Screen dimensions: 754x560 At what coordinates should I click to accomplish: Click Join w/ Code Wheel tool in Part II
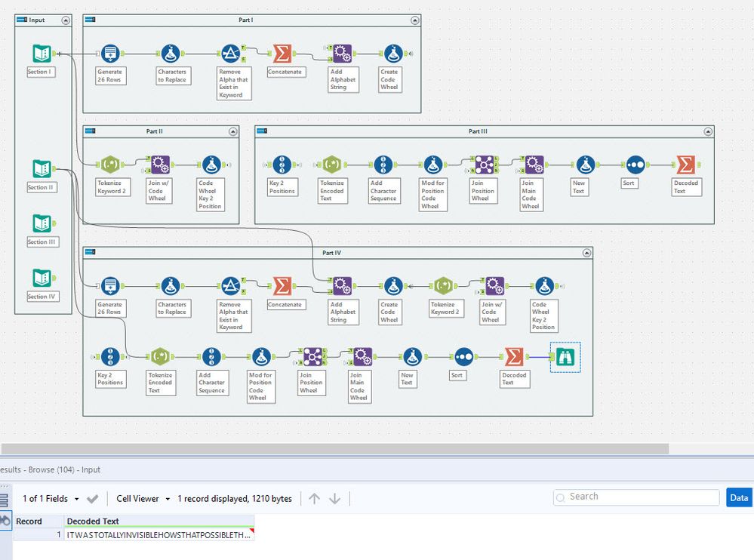click(160, 165)
